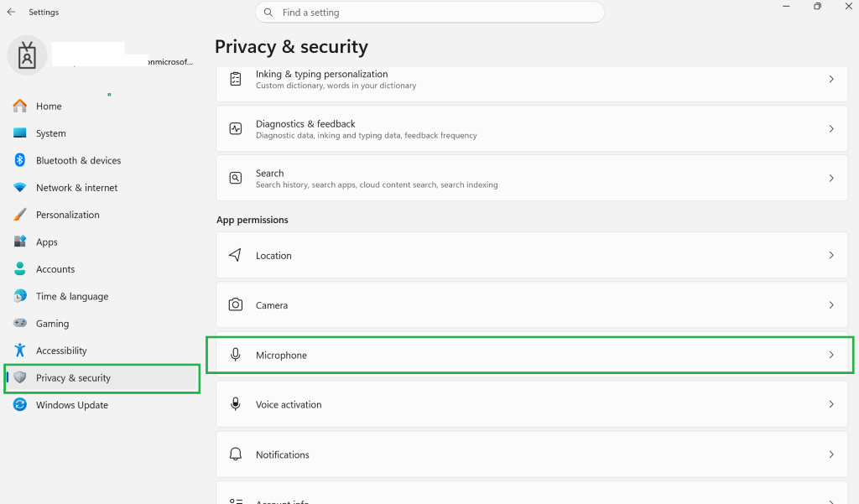Expand Diagnostics & feedback chevron
This screenshot has width=859, height=504.
(x=831, y=129)
